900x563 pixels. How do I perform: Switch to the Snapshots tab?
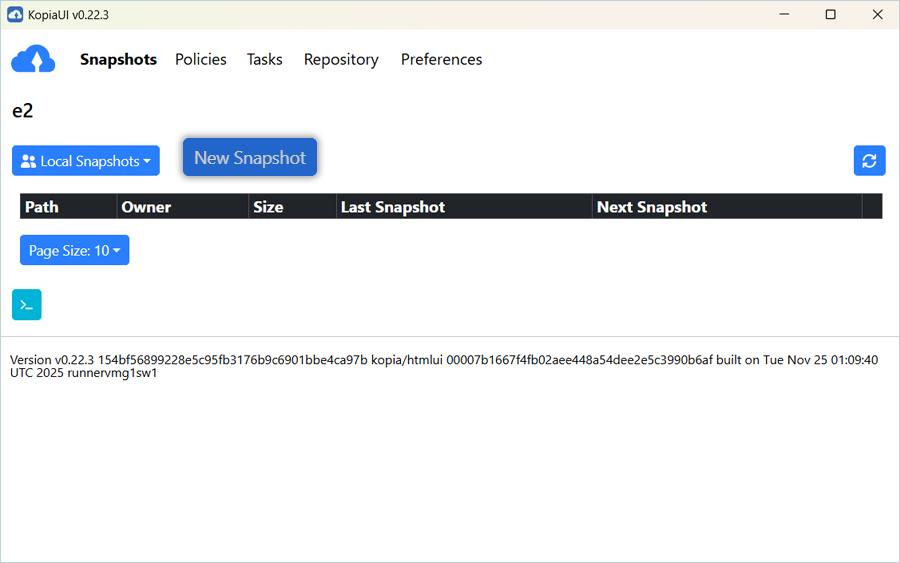118,60
